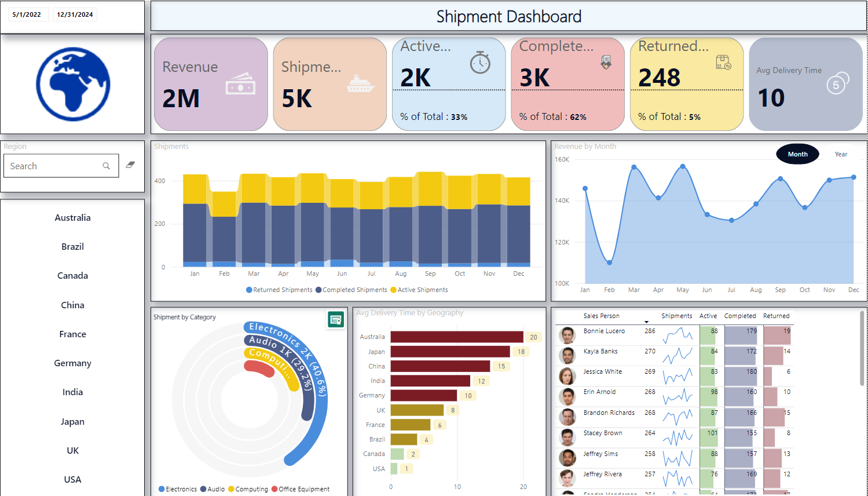868x496 pixels.
Task: Click the cash icon on Revenue card
Action: pyautogui.click(x=240, y=85)
